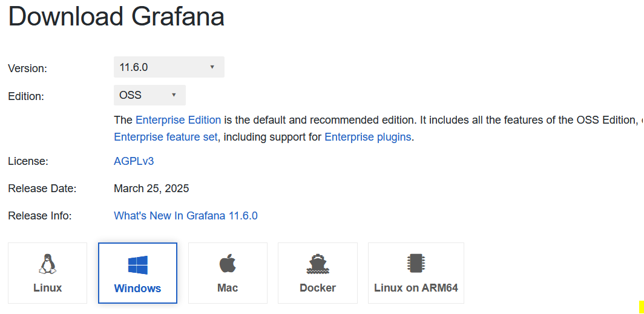Click the Edition dropdown arrow

tap(174, 95)
